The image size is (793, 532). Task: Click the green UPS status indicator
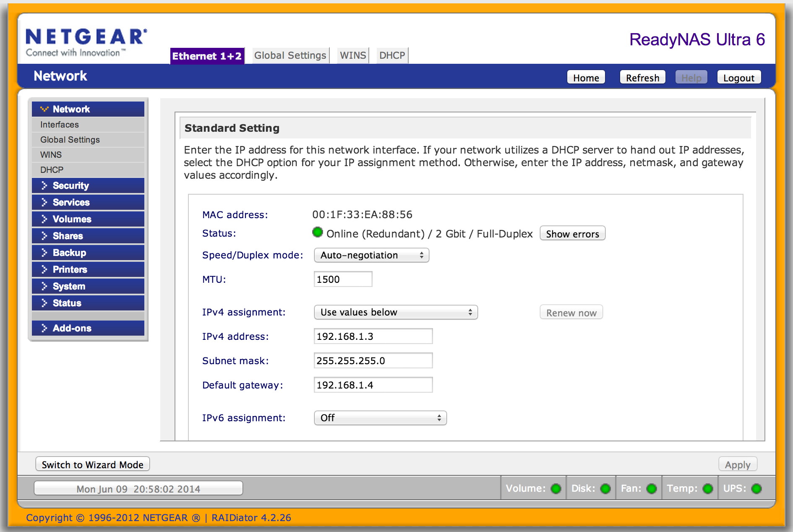pyautogui.click(x=756, y=489)
